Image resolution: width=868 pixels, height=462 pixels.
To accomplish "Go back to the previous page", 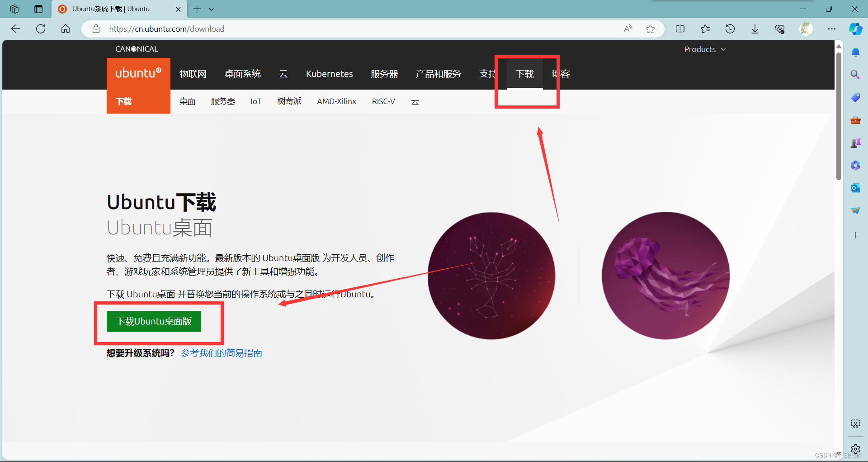I will pos(16,29).
